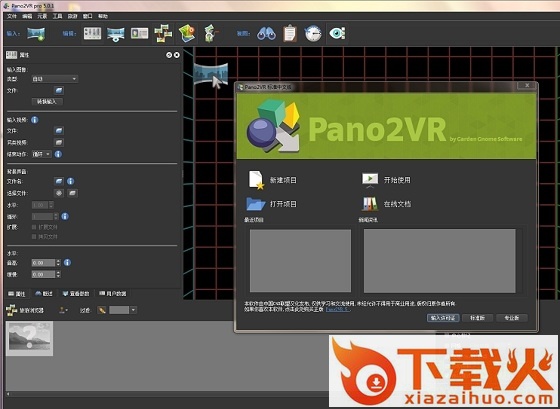Browse for the background sound file

coord(59,181)
